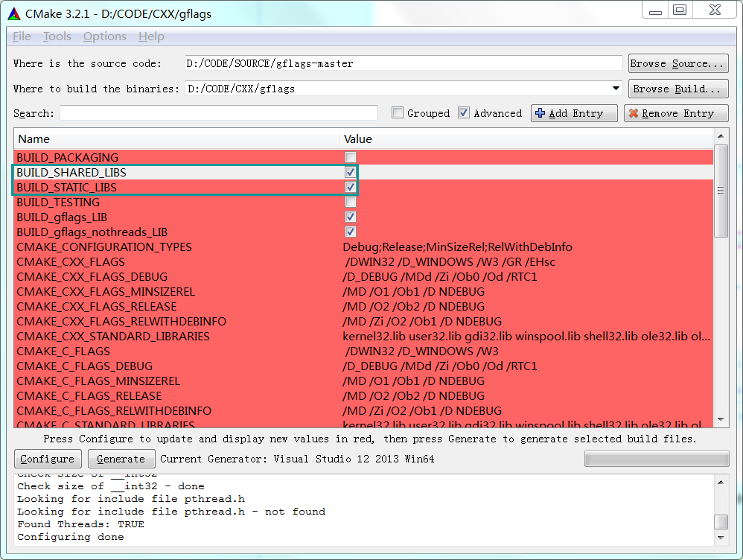Uncheck the BUILD_gflags_LIB option
This screenshot has height=560, width=743.
(x=351, y=217)
